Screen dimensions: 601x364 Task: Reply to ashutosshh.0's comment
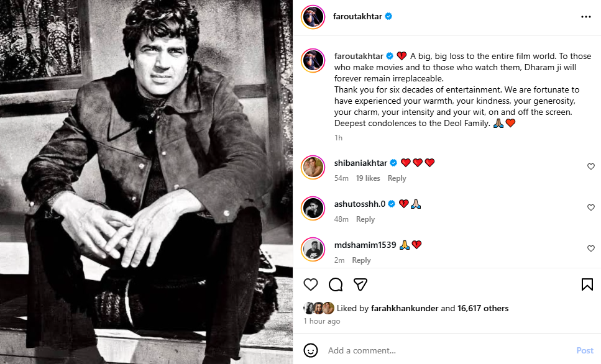pyautogui.click(x=365, y=219)
